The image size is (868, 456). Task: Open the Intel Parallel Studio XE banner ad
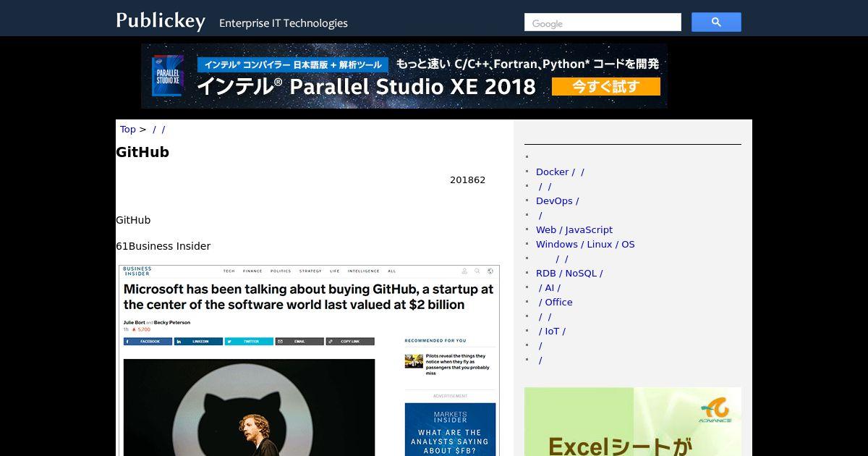404,76
